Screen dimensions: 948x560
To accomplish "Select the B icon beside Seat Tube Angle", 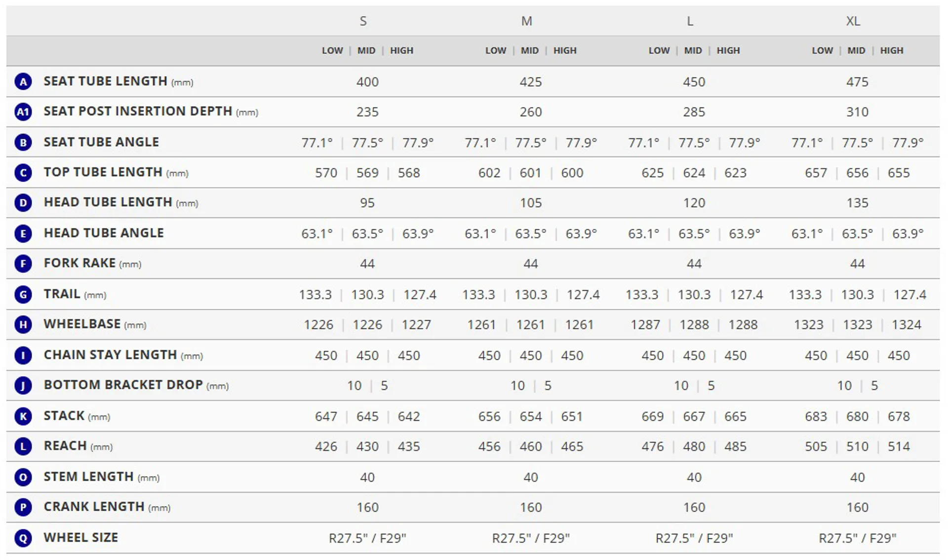I will pyautogui.click(x=23, y=143).
